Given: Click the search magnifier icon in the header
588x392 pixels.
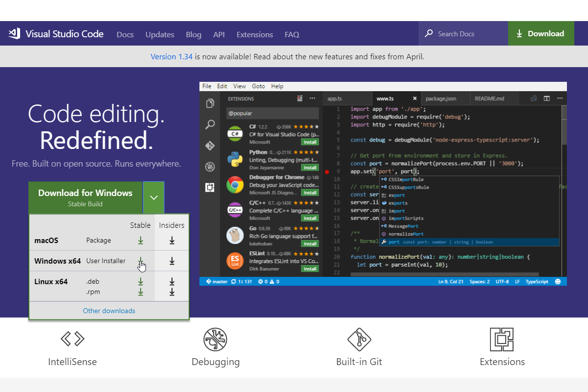Looking at the screenshot, I should (x=429, y=34).
